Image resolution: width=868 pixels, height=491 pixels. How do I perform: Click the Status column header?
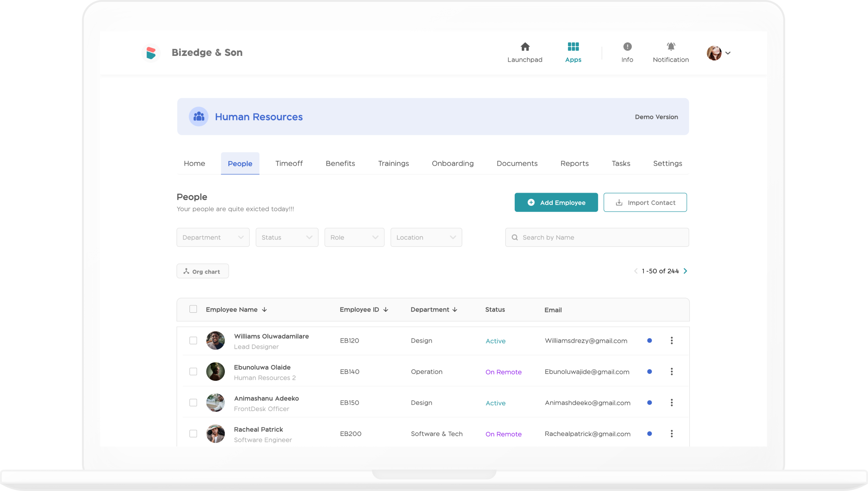point(495,309)
